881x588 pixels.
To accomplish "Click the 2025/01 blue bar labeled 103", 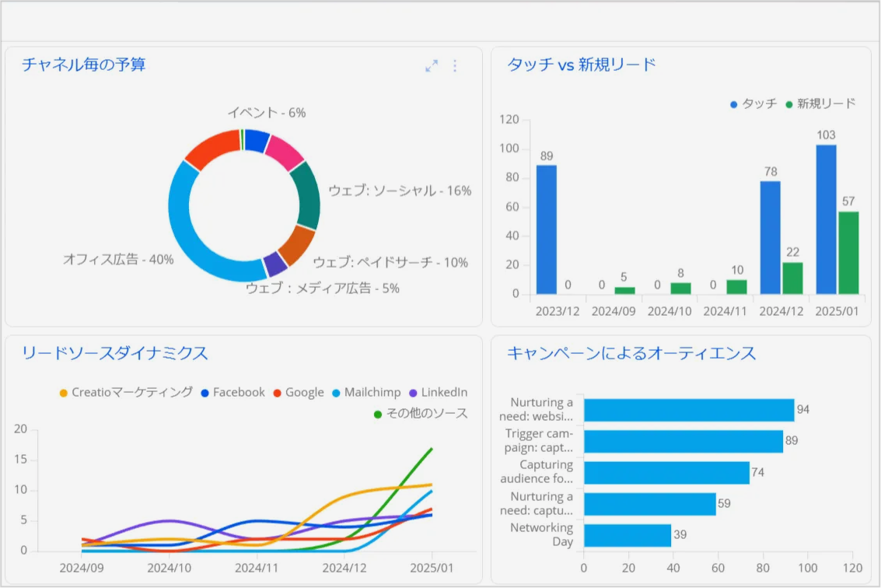I will point(826,219).
